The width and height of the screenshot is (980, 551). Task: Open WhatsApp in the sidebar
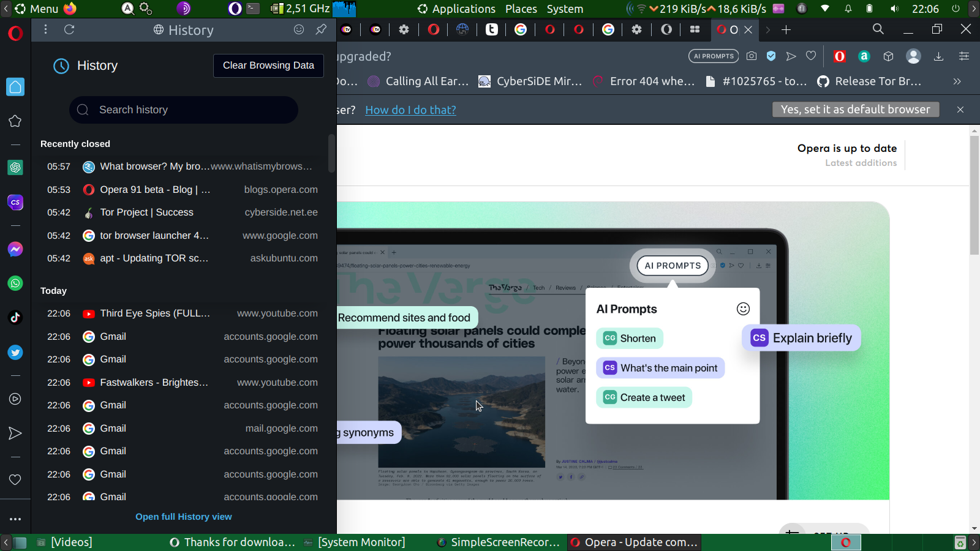(x=15, y=283)
